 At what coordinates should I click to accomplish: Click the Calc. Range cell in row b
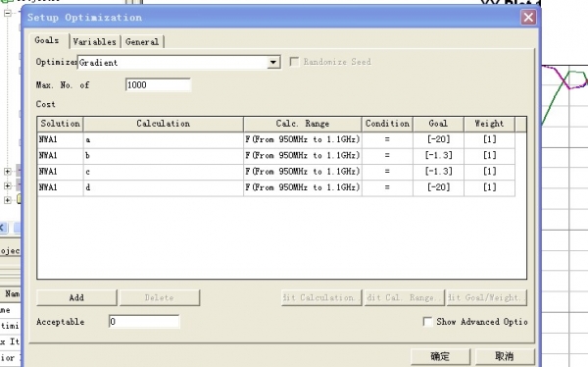302,155
